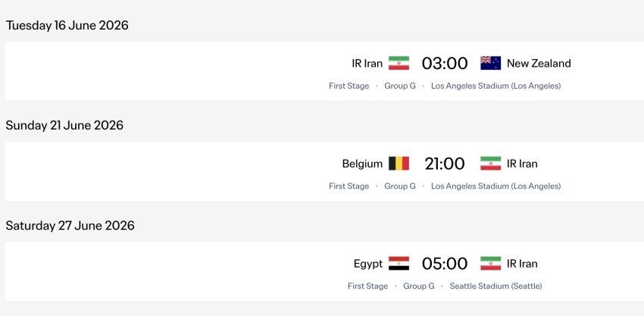Click First Stage label in Belgium match
644x316 pixels.
(349, 186)
